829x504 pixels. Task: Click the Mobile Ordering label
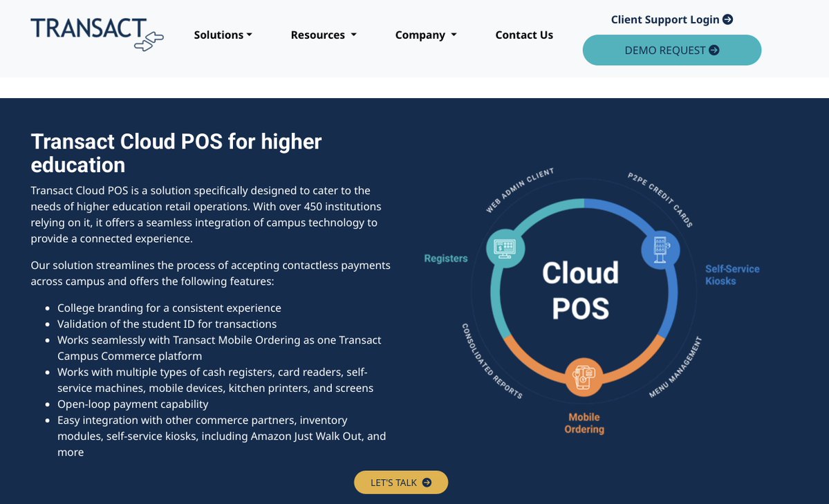click(x=584, y=423)
